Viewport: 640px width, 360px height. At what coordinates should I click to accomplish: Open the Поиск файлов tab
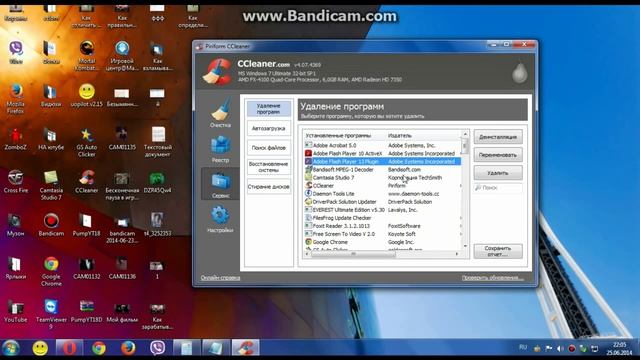(269, 148)
